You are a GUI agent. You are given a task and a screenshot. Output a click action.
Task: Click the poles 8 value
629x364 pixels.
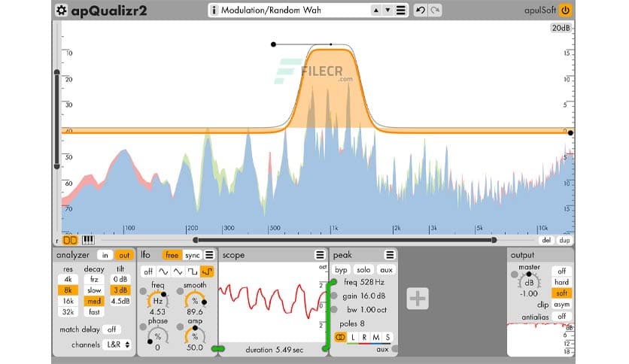(x=362, y=324)
